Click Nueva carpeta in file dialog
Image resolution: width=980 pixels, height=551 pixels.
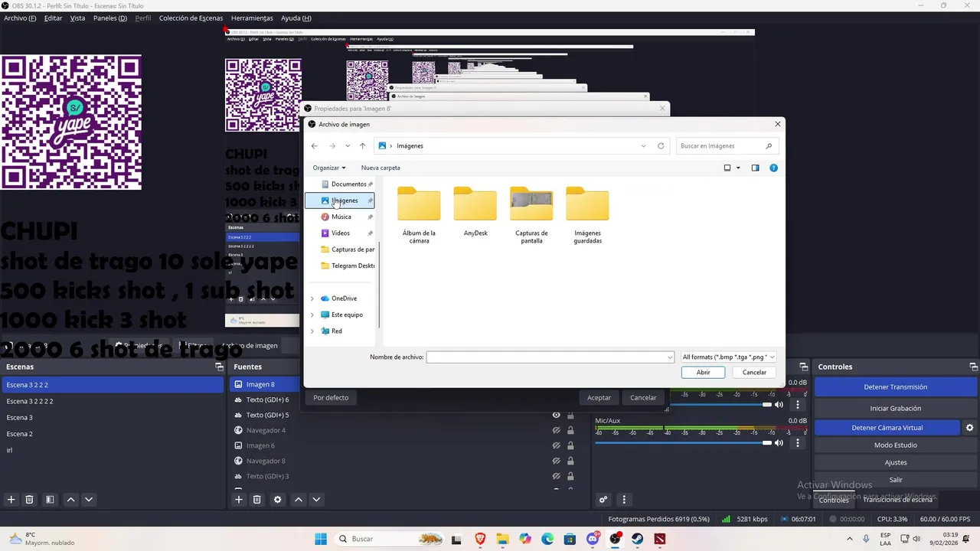[x=381, y=168]
